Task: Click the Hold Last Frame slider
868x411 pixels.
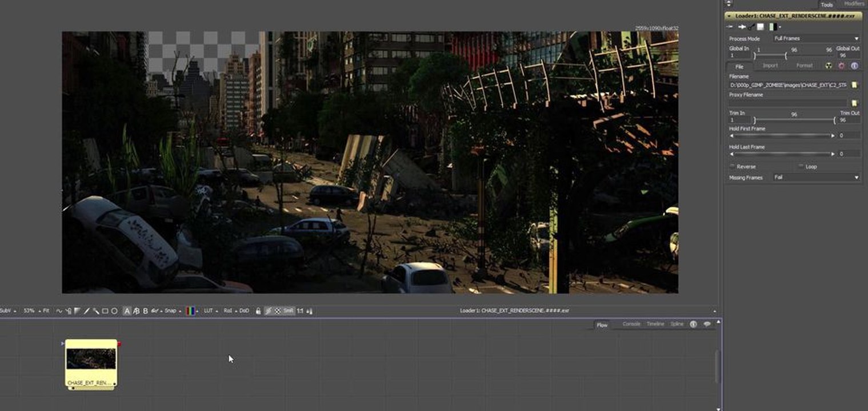Action: pos(782,154)
